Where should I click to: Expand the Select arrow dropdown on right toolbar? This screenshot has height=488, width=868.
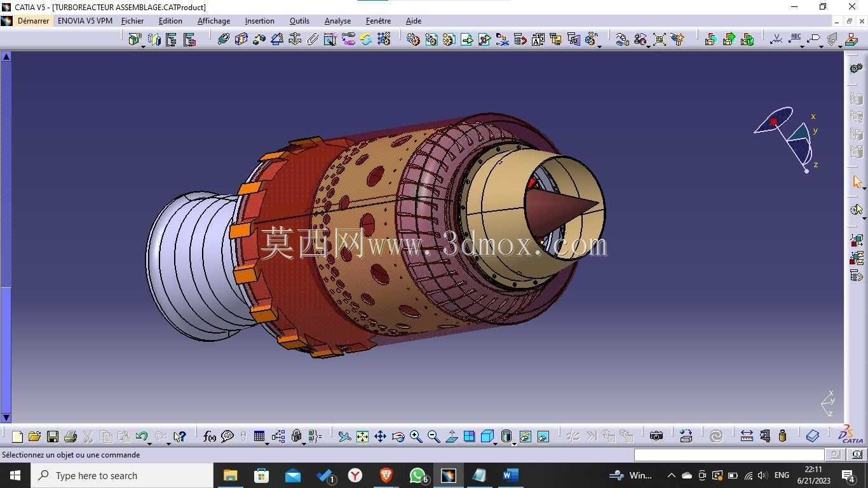(864, 189)
